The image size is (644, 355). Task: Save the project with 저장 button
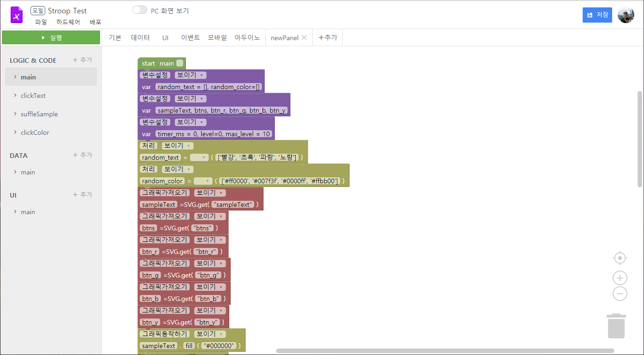[x=597, y=15]
